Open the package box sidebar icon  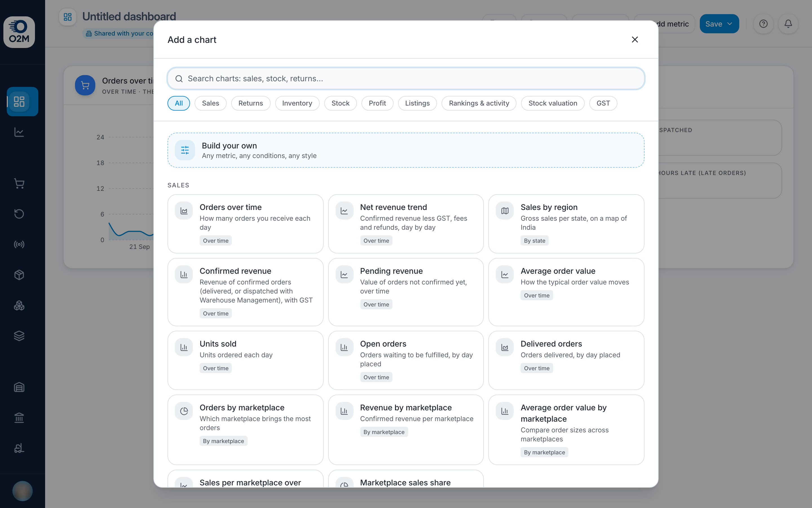pos(19,275)
